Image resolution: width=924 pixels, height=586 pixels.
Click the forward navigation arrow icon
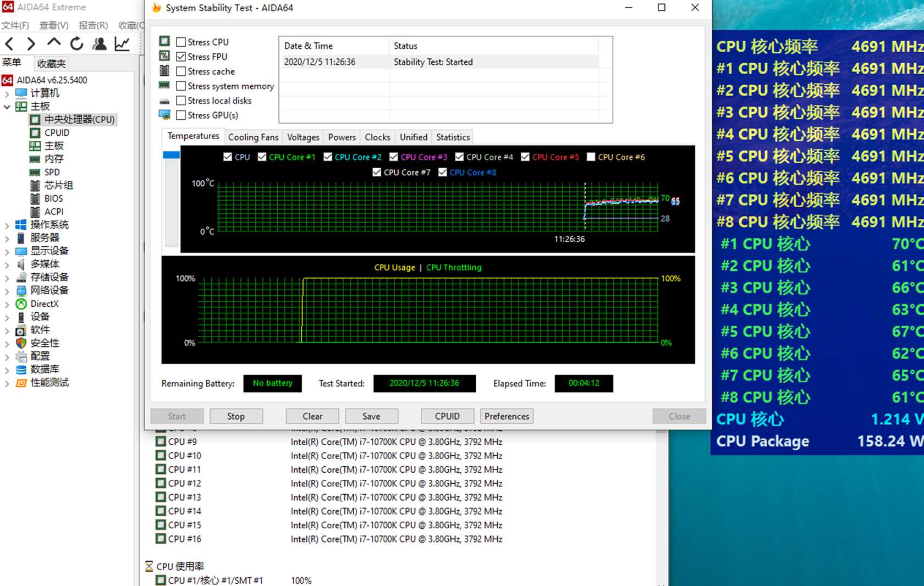click(31, 44)
